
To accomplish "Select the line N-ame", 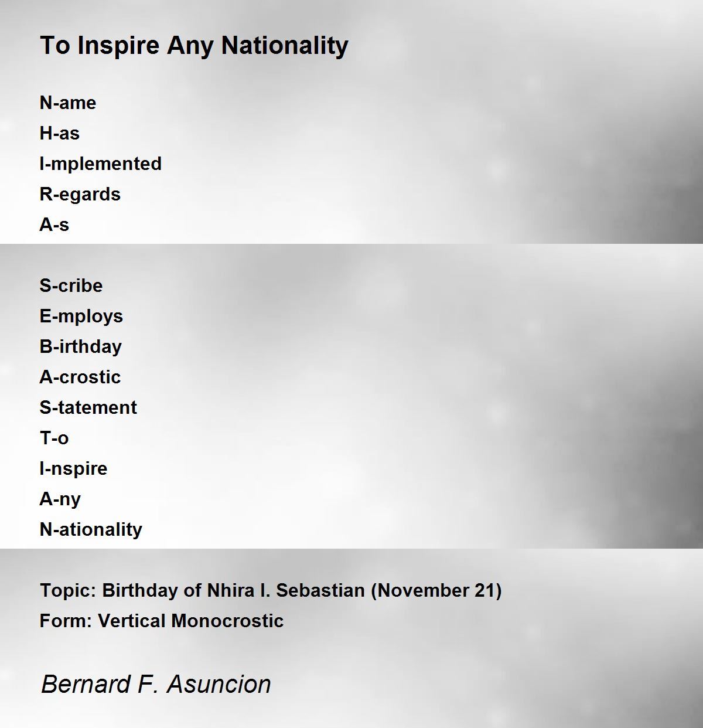I will [68, 103].
